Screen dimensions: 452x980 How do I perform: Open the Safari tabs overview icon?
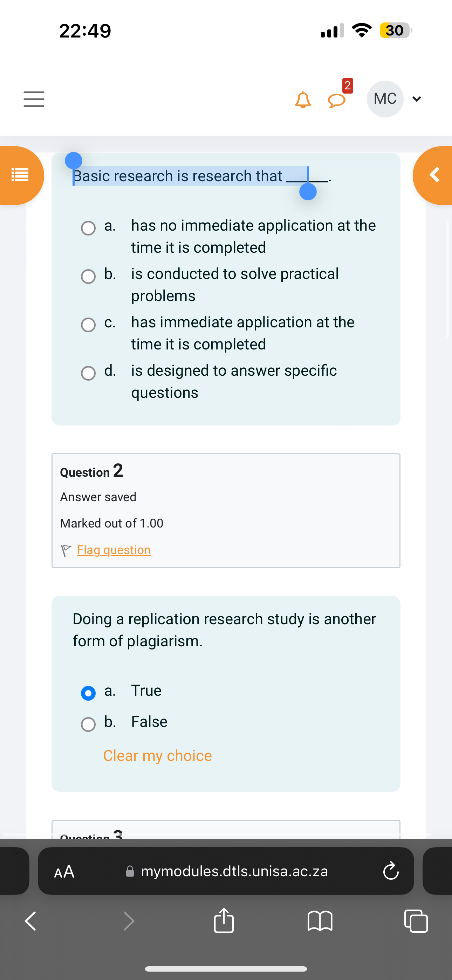pos(416,921)
